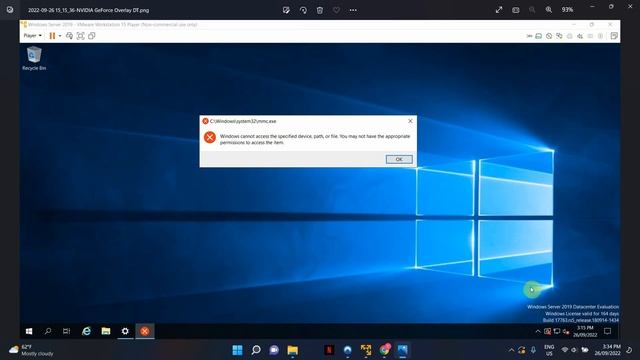Expand guest system tray hidden icons chevron
640x360 pixels.
(x=538, y=331)
